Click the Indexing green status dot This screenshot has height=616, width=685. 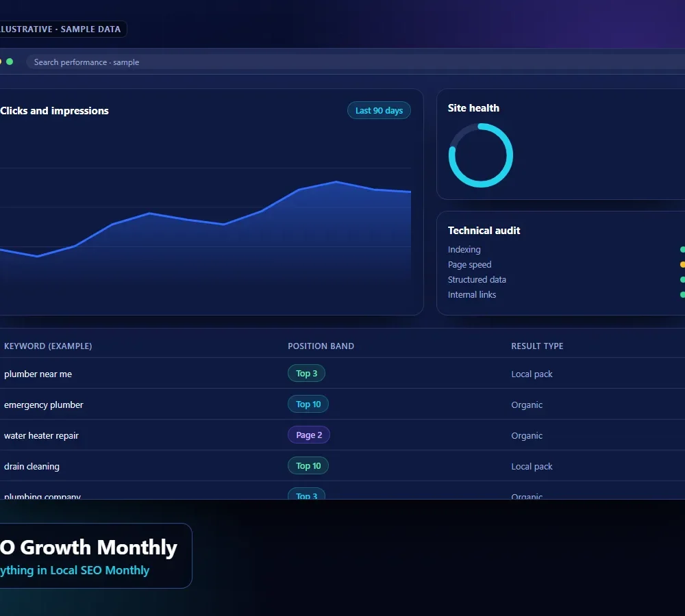pyautogui.click(x=682, y=249)
